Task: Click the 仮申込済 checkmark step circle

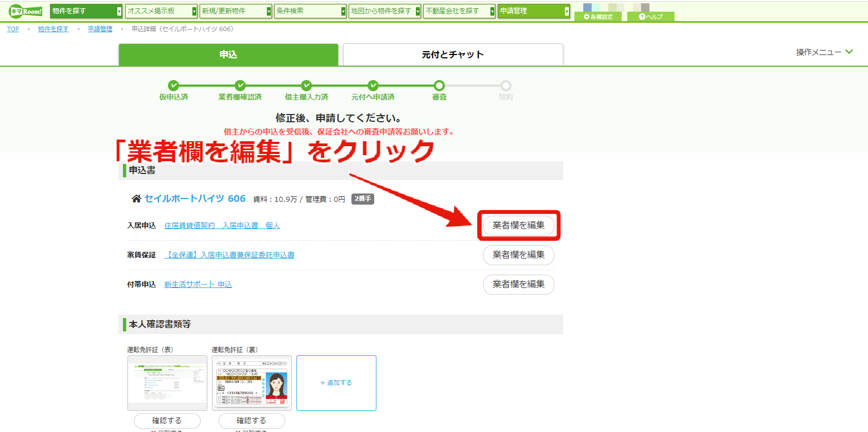Action: pyautogui.click(x=173, y=86)
